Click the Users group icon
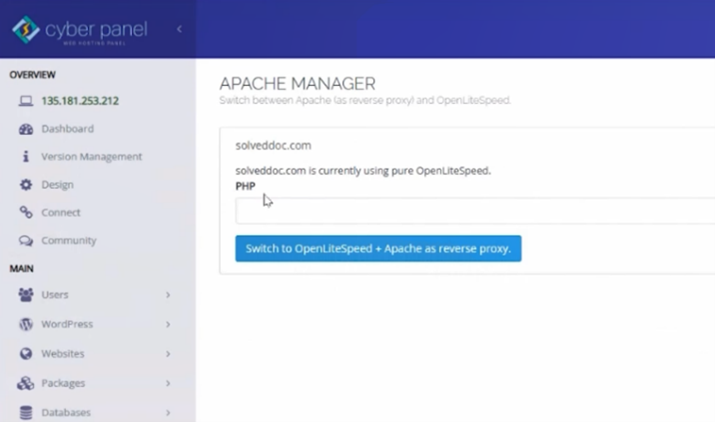The width and height of the screenshot is (715, 422). tap(26, 295)
